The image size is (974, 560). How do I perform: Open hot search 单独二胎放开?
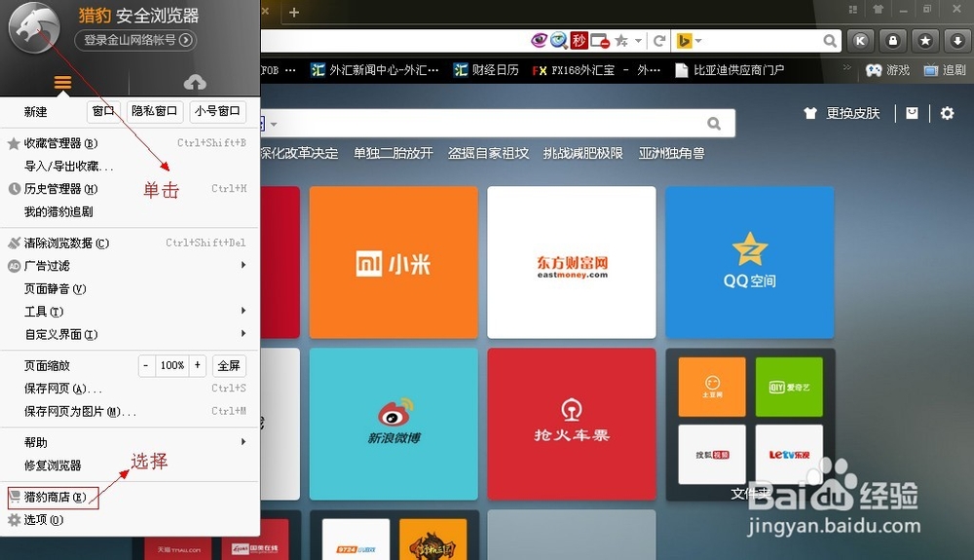[x=393, y=153]
